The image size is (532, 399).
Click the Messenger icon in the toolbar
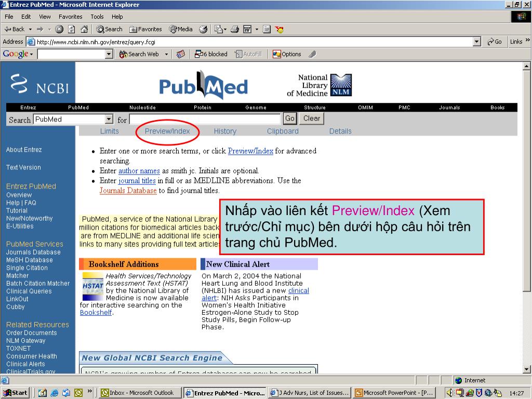[279, 30]
